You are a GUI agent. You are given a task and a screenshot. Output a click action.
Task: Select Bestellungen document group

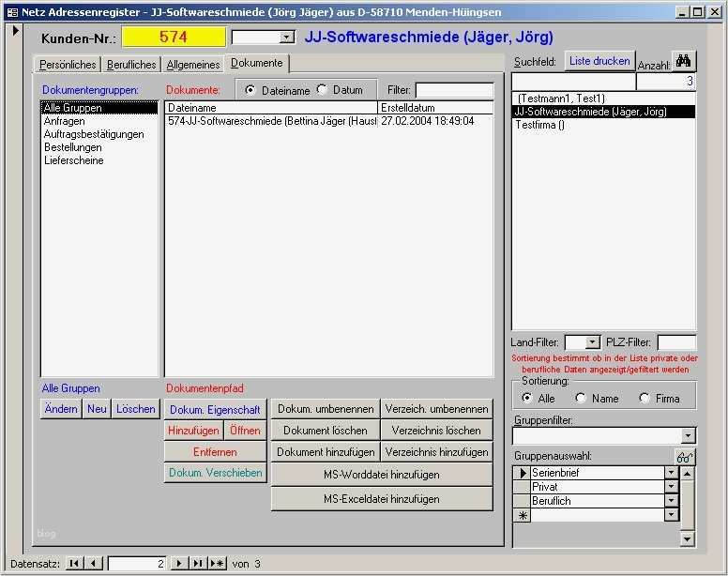pos(99,147)
